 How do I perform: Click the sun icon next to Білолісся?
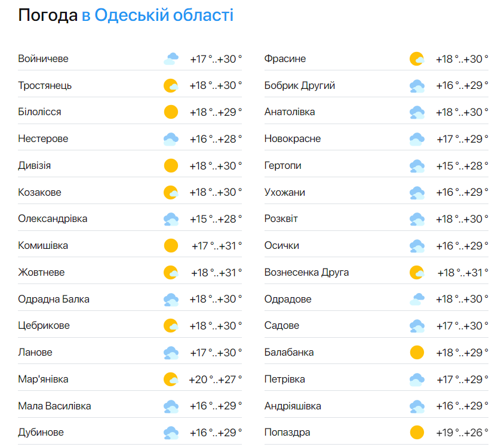(x=171, y=112)
